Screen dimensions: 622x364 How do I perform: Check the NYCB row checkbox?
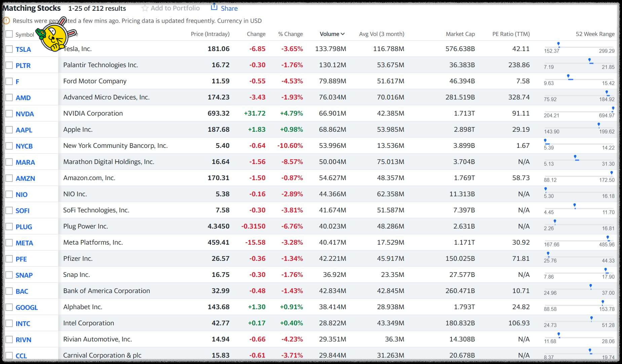coord(9,146)
